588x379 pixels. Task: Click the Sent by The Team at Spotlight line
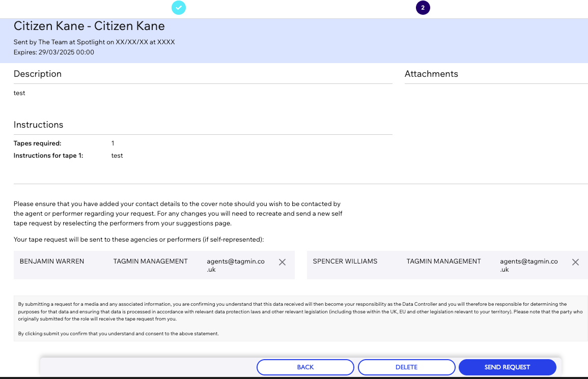click(x=94, y=42)
